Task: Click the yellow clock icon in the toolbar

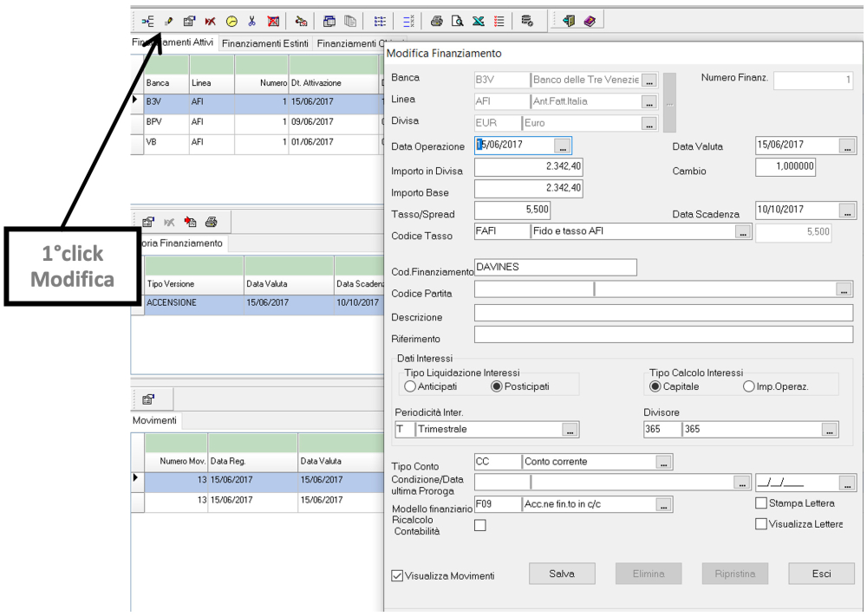Action: pos(231,21)
